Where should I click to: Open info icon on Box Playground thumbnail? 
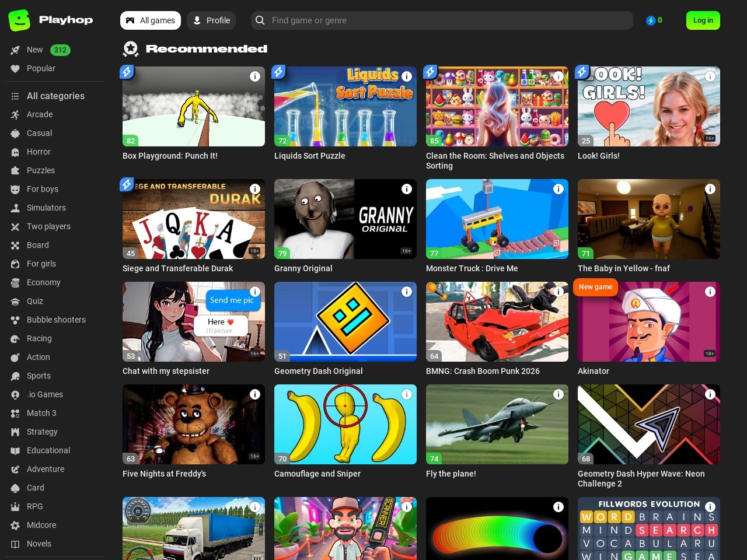click(255, 76)
